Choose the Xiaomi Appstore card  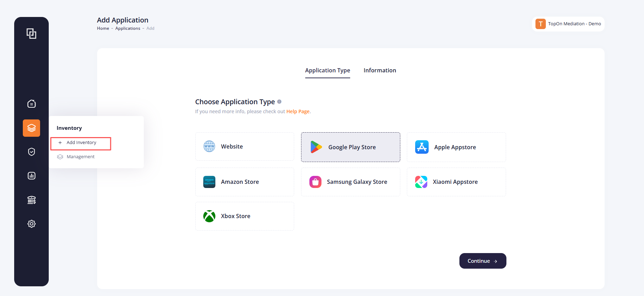pyautogui.click(x=456, y=182)
